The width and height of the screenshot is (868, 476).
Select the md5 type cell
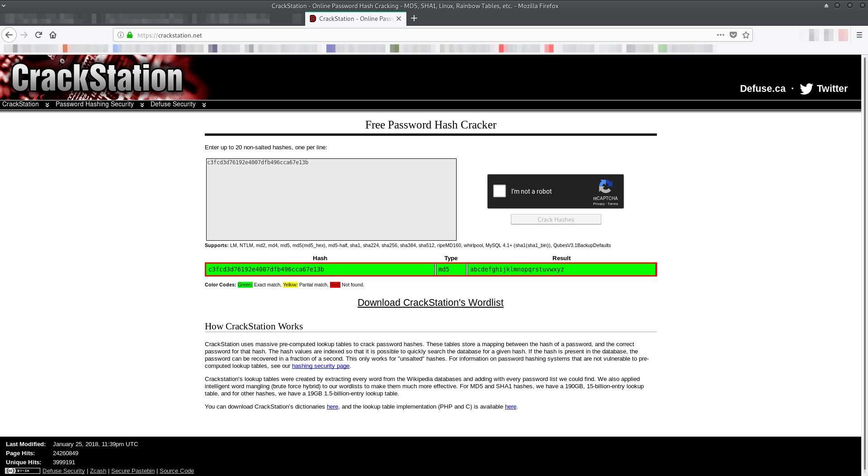click(451, 270)
